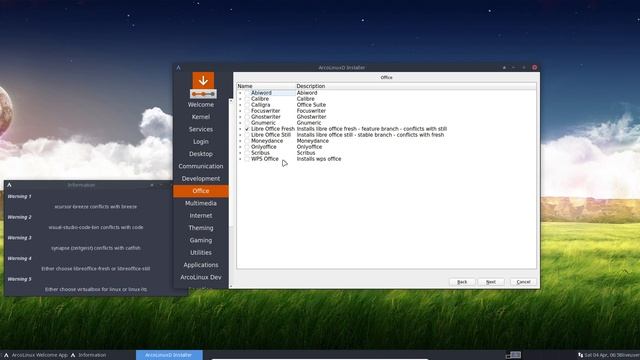This screenshot has height=360, width=640.
Task: Click the network icon in the system tray
Action: click(x=580, y=355)
